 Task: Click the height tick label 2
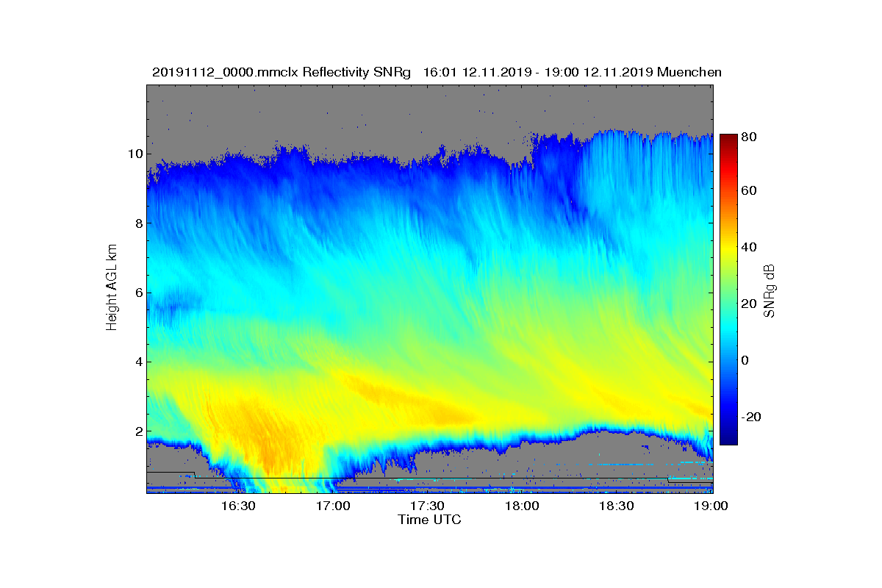pos(137,431)
